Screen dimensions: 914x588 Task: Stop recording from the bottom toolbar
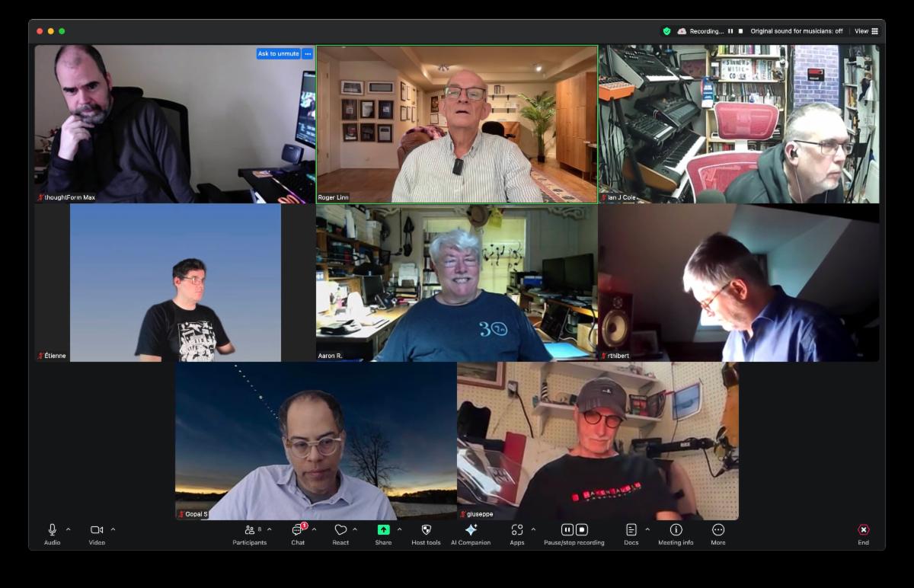point(582,529)
